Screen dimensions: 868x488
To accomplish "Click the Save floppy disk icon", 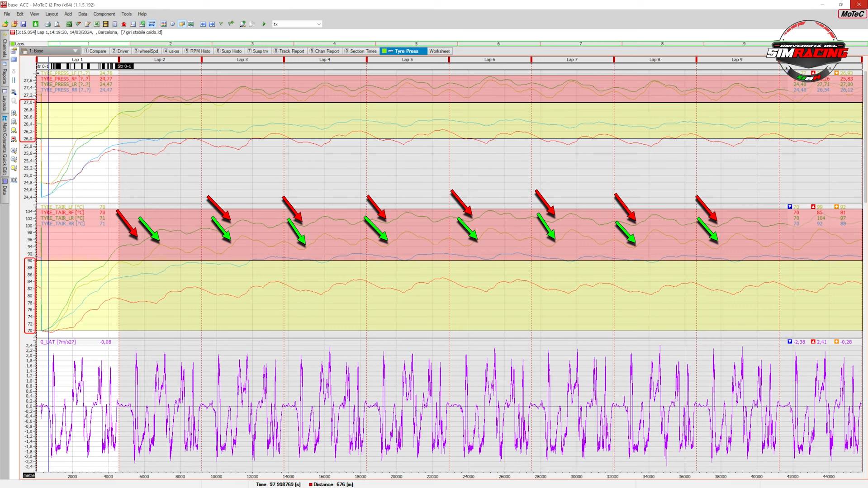I will pos(24,24).
